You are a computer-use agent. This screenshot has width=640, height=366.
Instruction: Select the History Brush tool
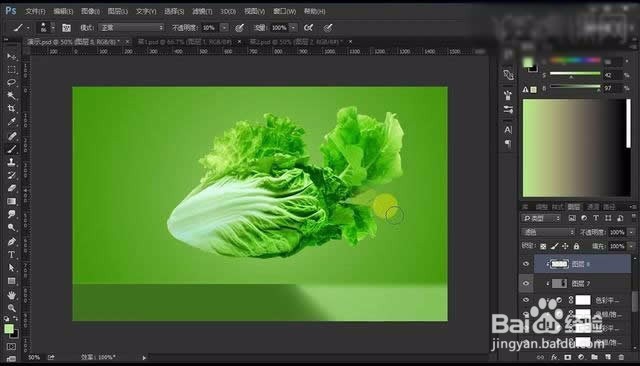pyautogui.click(x=11, y=175)
